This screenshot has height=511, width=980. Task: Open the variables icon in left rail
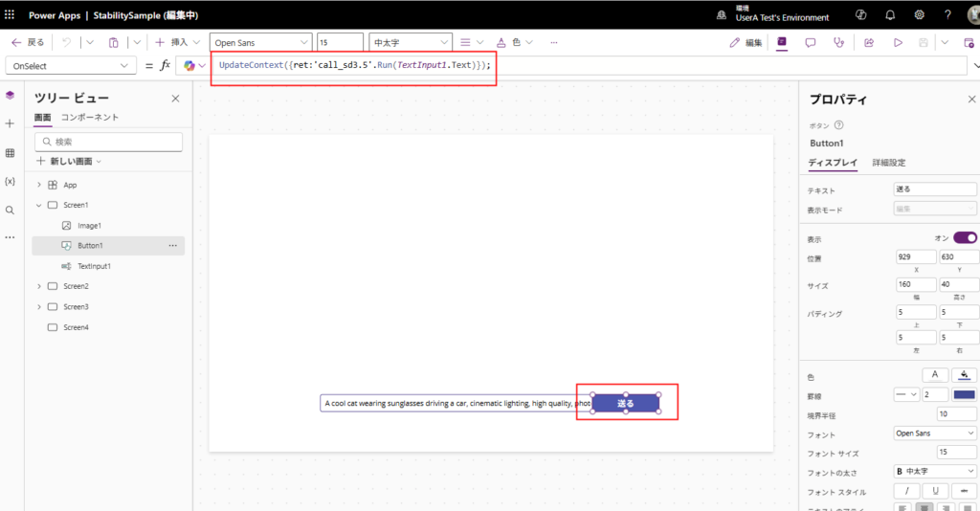coord(10,181)
